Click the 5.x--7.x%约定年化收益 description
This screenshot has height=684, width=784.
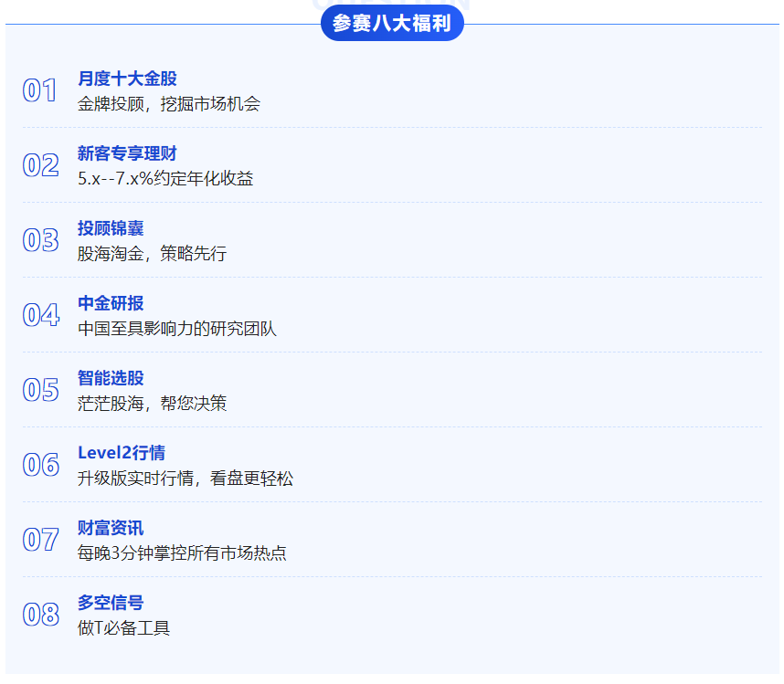tap(165, 179)
